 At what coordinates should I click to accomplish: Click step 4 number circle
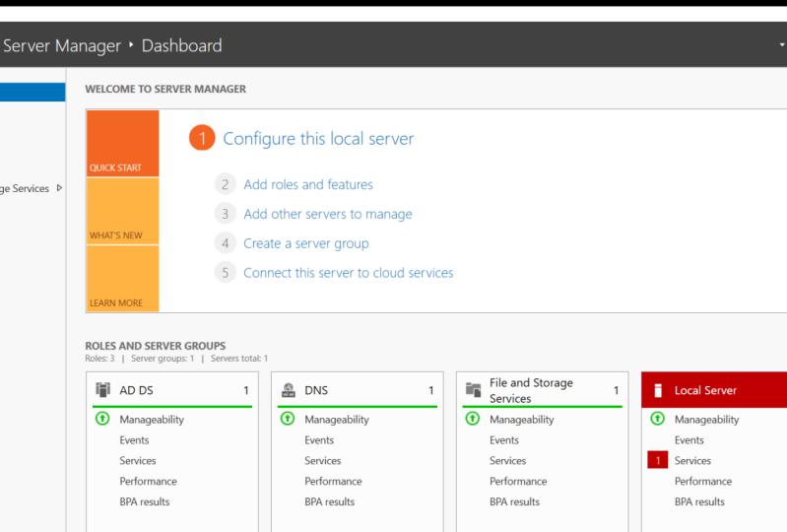click(225, 243)
